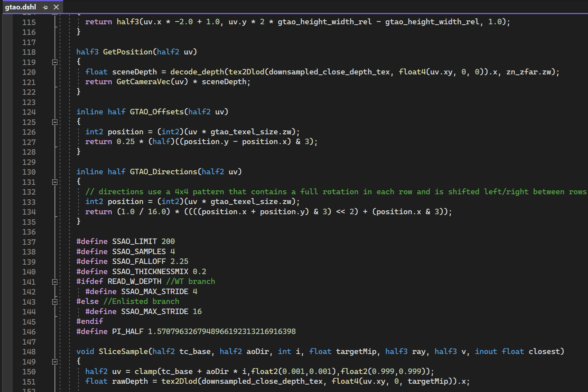This screenshot has height=392, width=588.
Task: Fold the #ifdef READ_W_DEPTH region
Action: [x=55, y=282]
